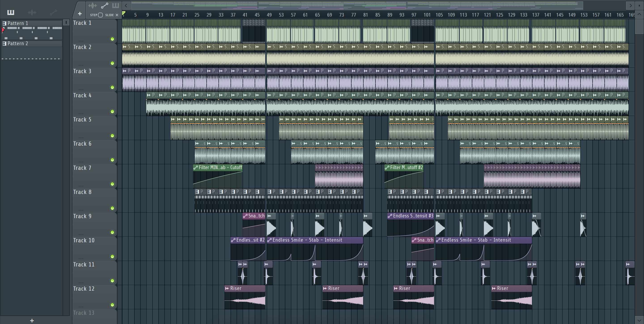644x324 pixels.
Task: Click the Pattern 2 piano roll icon
Action: [4, 44]
